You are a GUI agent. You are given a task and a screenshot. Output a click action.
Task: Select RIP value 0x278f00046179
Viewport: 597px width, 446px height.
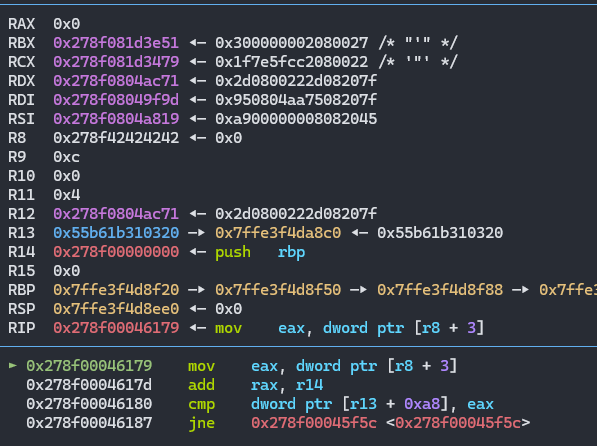[x=116, y=328]
